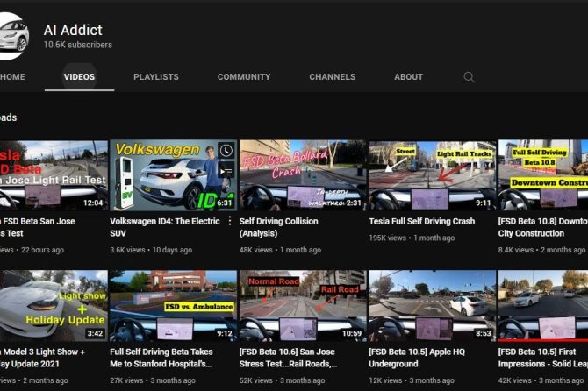Click the Tesla Full Self Driving Crash title
588x391 pixels.
click(421, 222)
